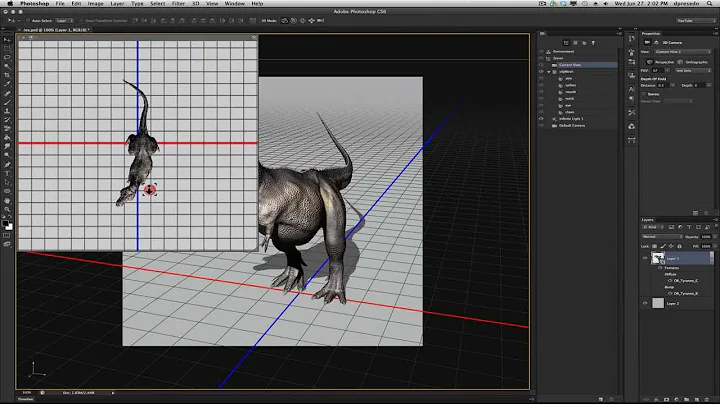Click the 3D Slide mode icon
Viewport: 720px width, 404px height.
(311, 21)
